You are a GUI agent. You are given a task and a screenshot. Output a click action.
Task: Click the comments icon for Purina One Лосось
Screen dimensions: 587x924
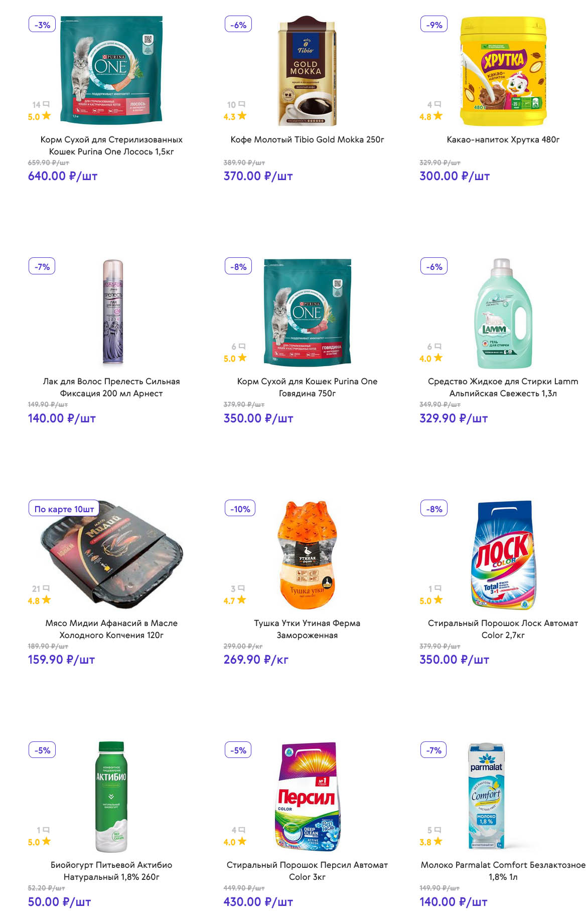pyautogui.click(x=46, y=104)
